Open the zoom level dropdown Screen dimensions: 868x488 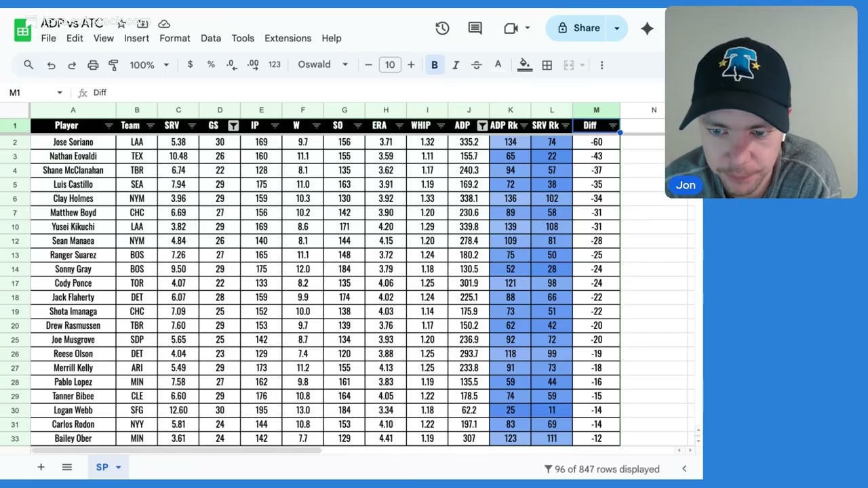149,65
